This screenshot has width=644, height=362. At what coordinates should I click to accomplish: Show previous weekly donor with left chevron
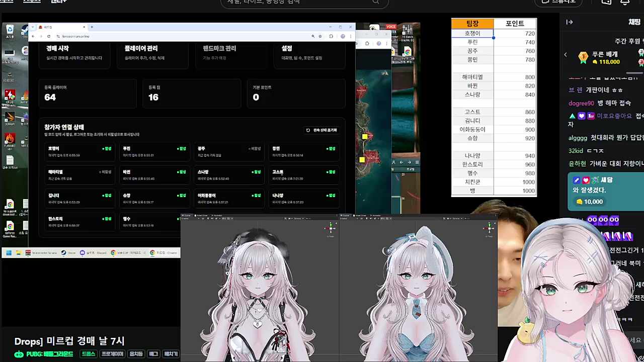(565, 55)
